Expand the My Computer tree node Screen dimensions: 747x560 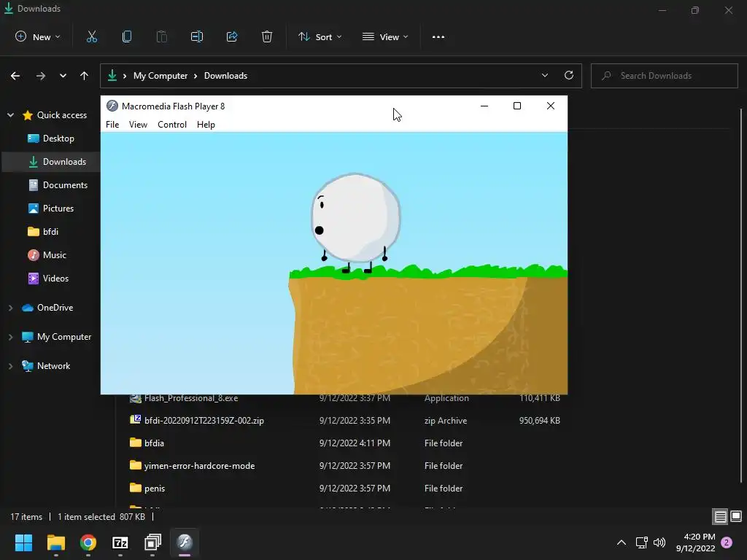tap(10, 337)
